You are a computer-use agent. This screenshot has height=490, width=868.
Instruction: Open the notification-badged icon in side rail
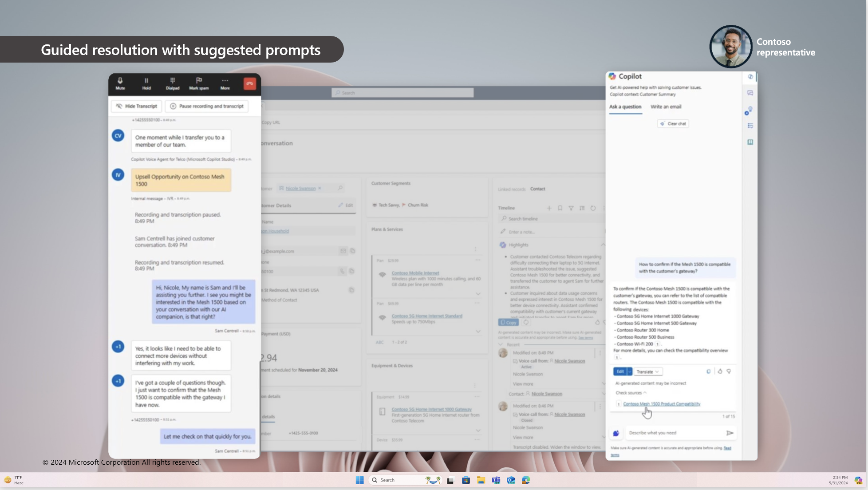coord(749,111)
